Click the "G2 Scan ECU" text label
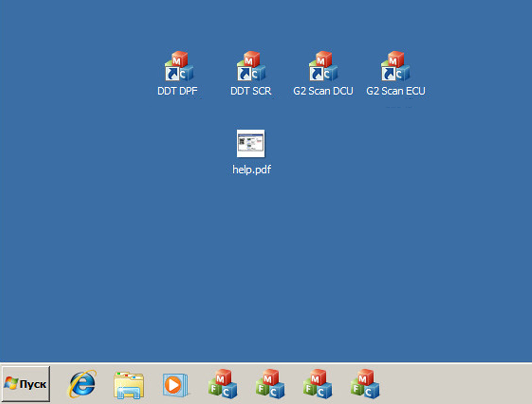This screenshot has width=532, height=404. click(x=395, y=91)
